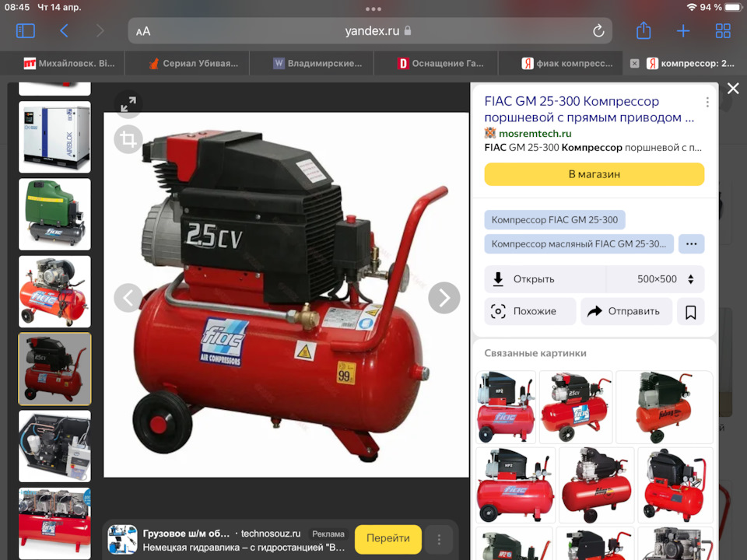The height and width of the screenshot is (560, 747).
Task: Click the Отправить share button
Action: 626,311
